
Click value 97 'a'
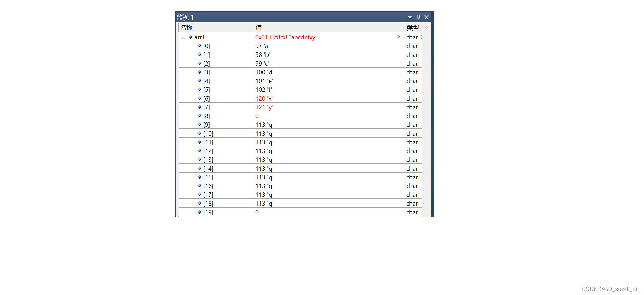(262, 46)
